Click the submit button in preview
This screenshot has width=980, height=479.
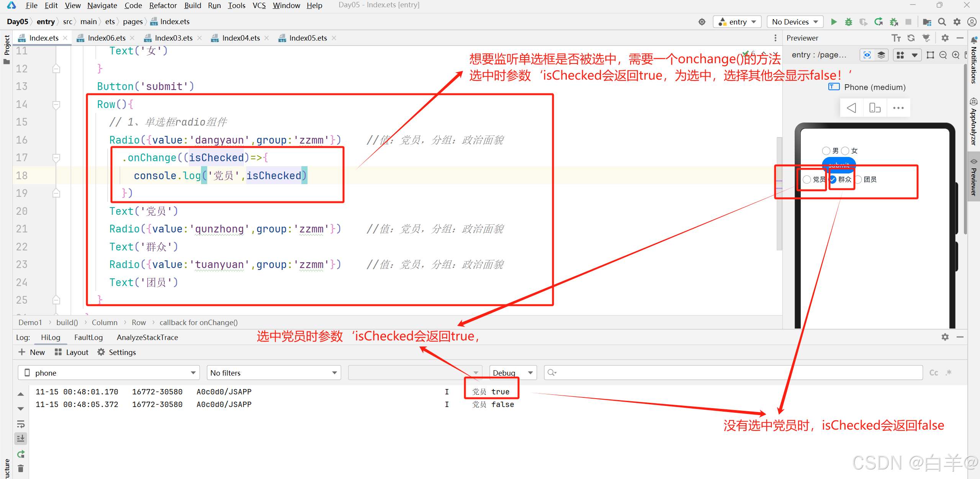pyautogui.click(x=839, y=165)
